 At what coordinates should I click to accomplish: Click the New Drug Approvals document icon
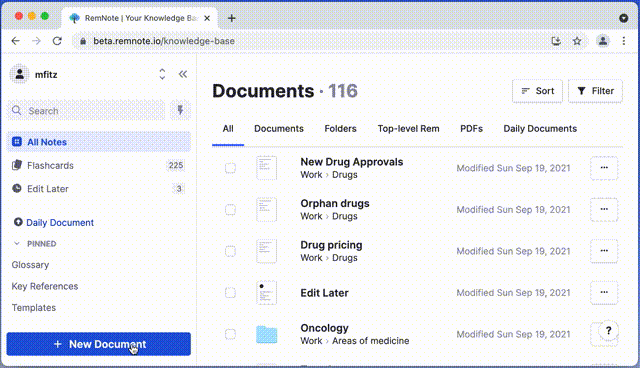[267, 168]
